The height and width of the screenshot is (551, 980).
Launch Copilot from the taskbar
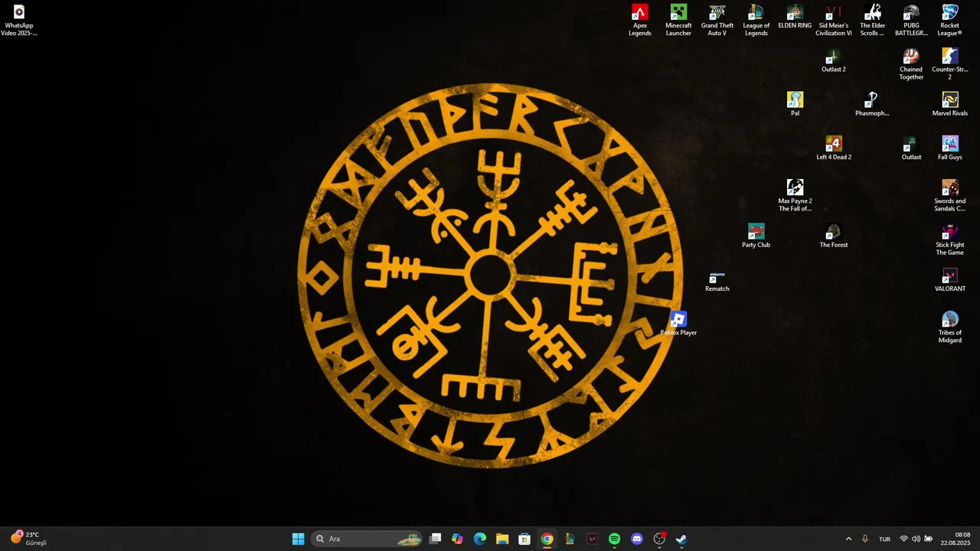point(457,539)
